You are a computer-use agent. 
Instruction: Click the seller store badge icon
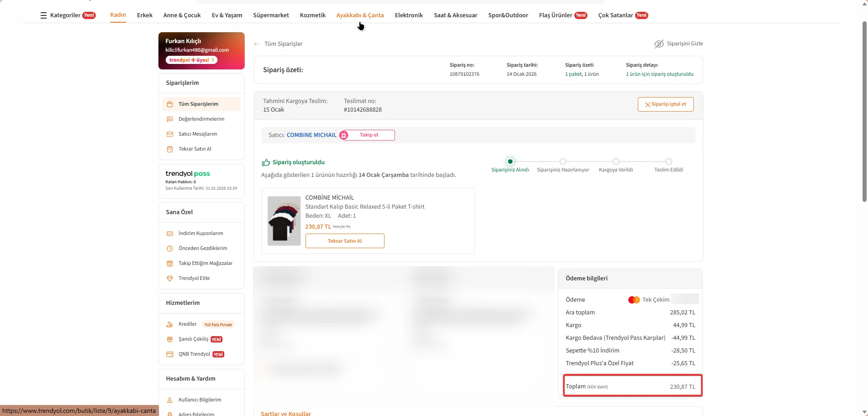[344, 135]
